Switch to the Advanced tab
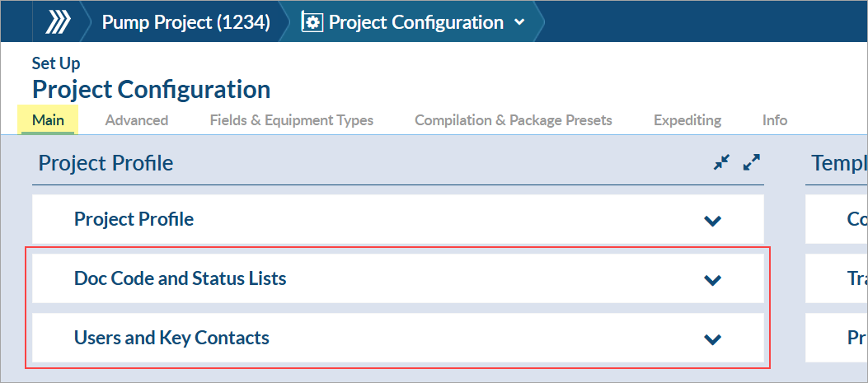 137,120
